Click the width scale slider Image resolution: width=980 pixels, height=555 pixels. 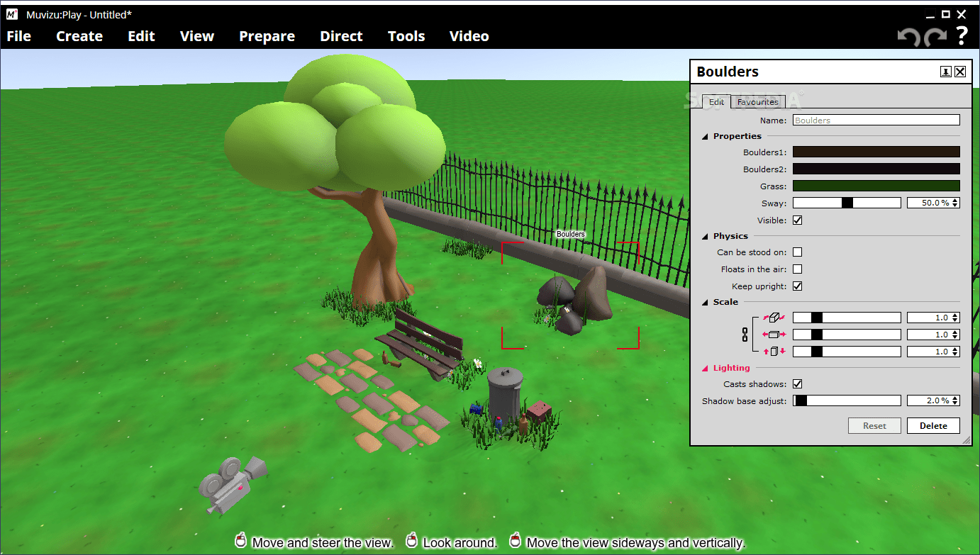pos(847,335)
